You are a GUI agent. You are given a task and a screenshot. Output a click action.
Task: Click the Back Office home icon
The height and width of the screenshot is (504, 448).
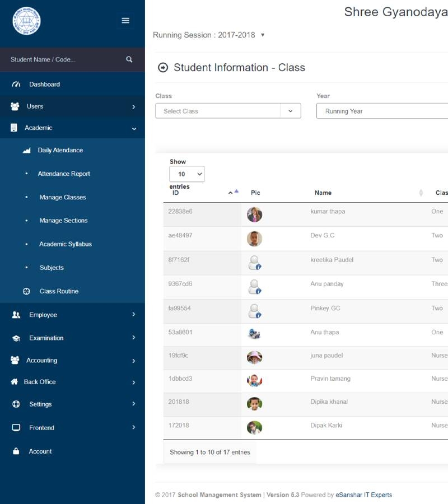click(15, 382)
